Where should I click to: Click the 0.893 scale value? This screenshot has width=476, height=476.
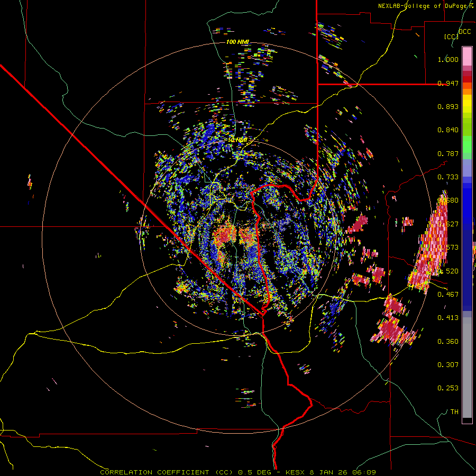tap(448, 106)
